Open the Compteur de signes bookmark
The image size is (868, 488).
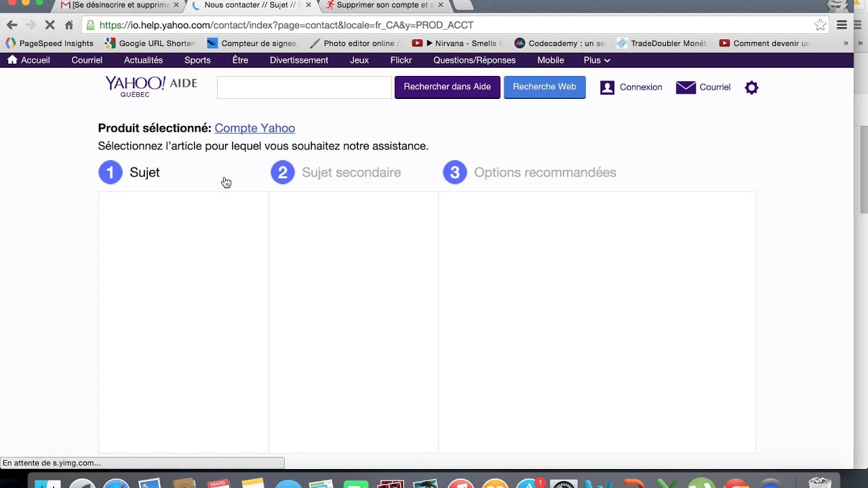coord(252,43)
